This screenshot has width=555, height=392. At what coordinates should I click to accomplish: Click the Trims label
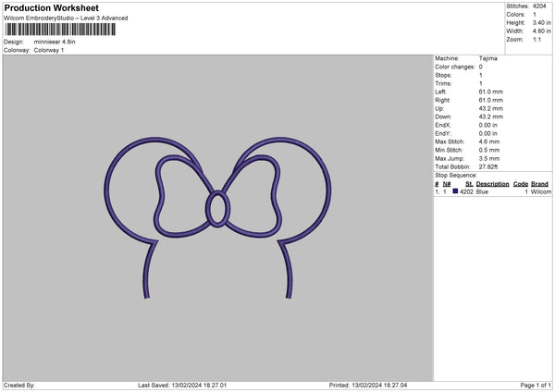coord(443,83)
